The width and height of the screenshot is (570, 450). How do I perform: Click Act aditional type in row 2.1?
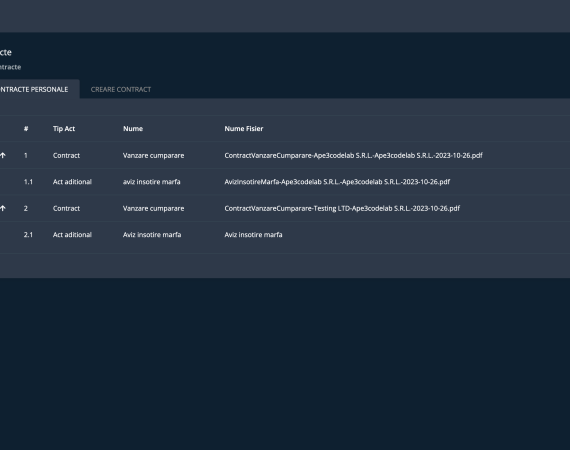click(72, 235)
